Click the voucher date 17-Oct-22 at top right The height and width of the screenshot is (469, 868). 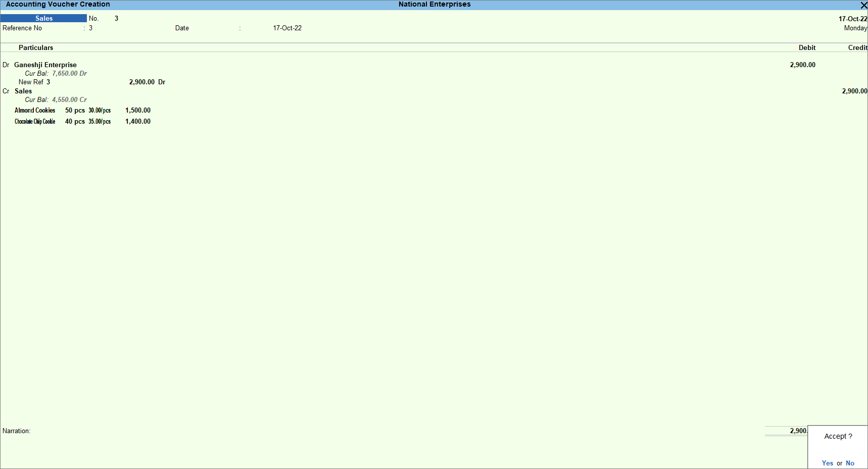click(853, 19)
